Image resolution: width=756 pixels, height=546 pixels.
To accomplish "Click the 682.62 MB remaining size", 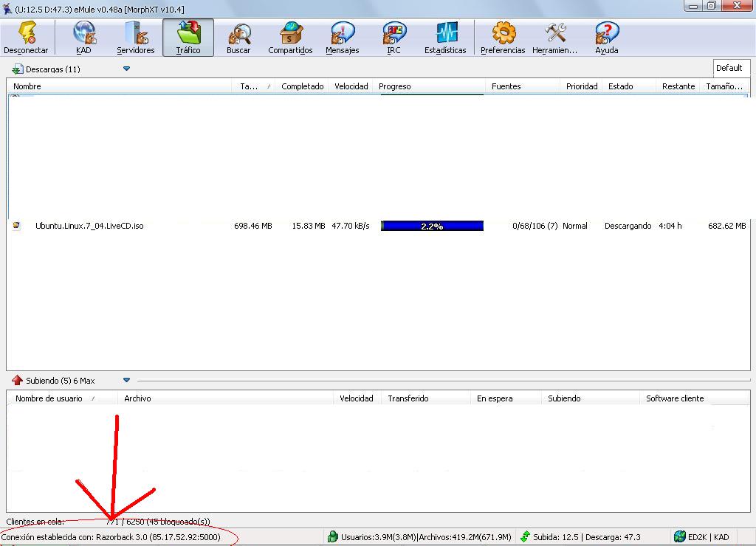I will tap(727, 226).
